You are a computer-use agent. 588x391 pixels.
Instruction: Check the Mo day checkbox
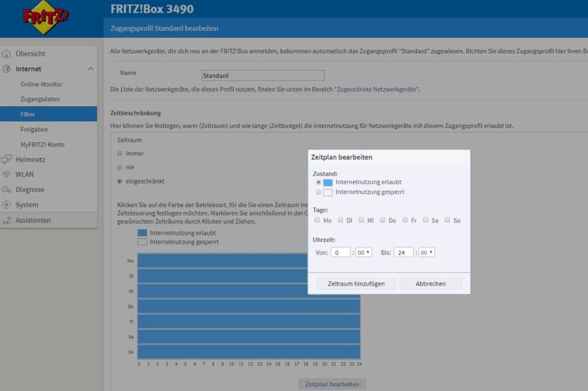(317, 220)
